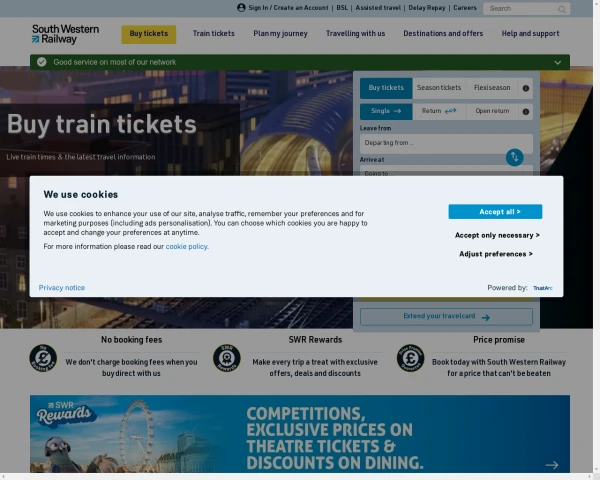Select the Open return option

pos(492,111)
